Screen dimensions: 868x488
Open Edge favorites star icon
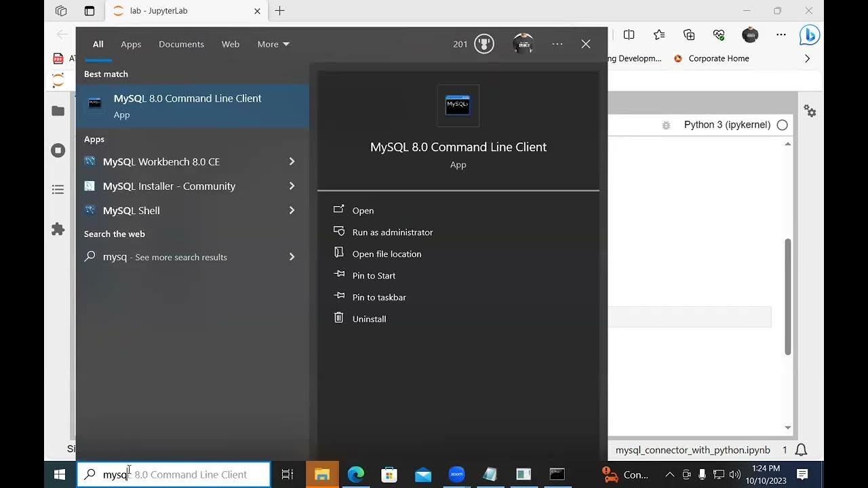[x=659, y=35]
